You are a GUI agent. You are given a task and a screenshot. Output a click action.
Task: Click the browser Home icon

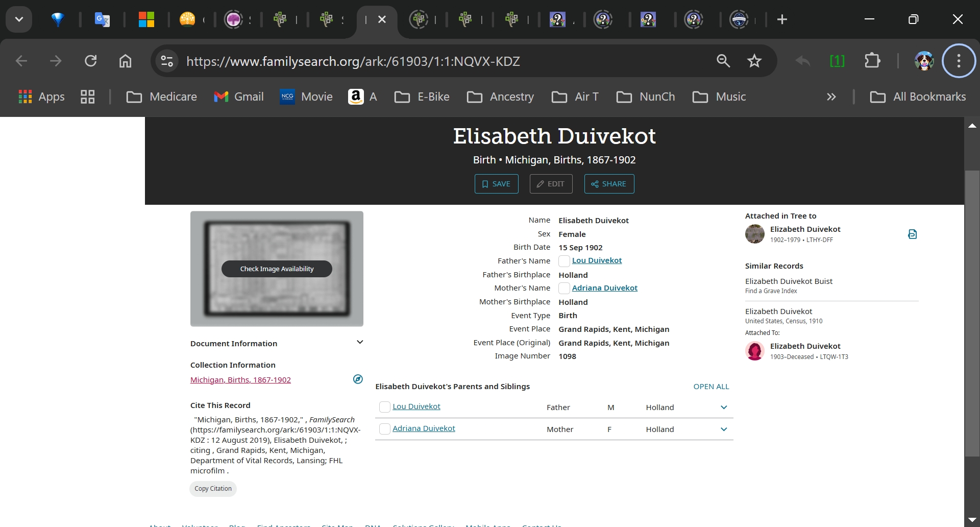point(125,61)
